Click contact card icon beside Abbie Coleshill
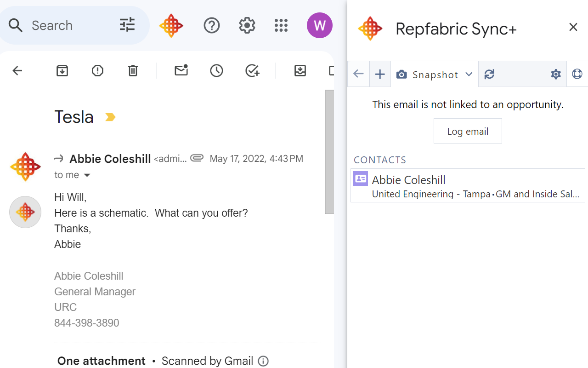The height and width of the screenshot is (368, 588). click(x=361, y=178)
